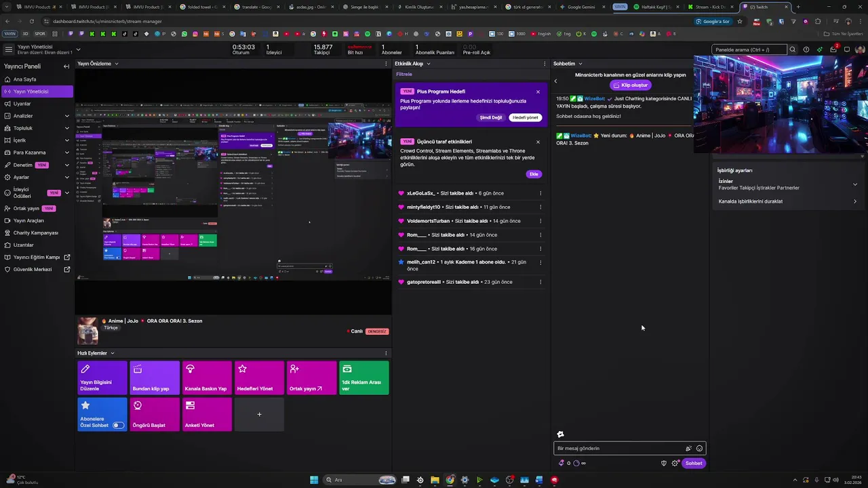Close the Plus Programı Hedefi card
This screenshot has height=488, width=868.
click(538, 91)
